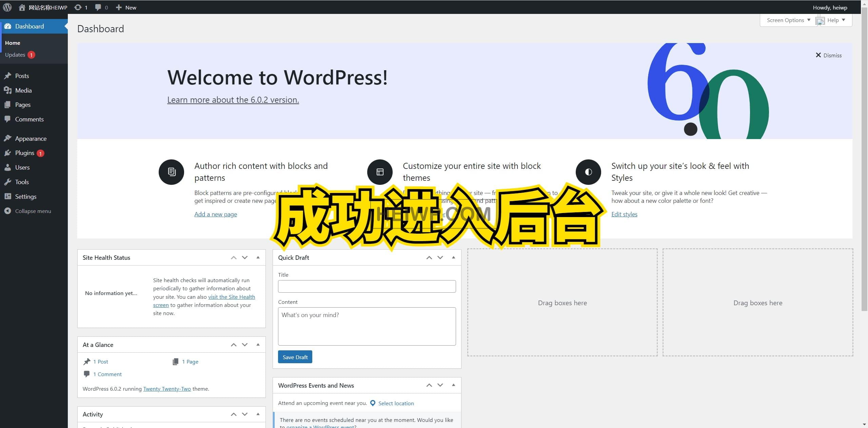Image resolution: width=868 pixels, height=428 pixels.
Task: Move Site Health Status box up
Action: click(234, 257)
